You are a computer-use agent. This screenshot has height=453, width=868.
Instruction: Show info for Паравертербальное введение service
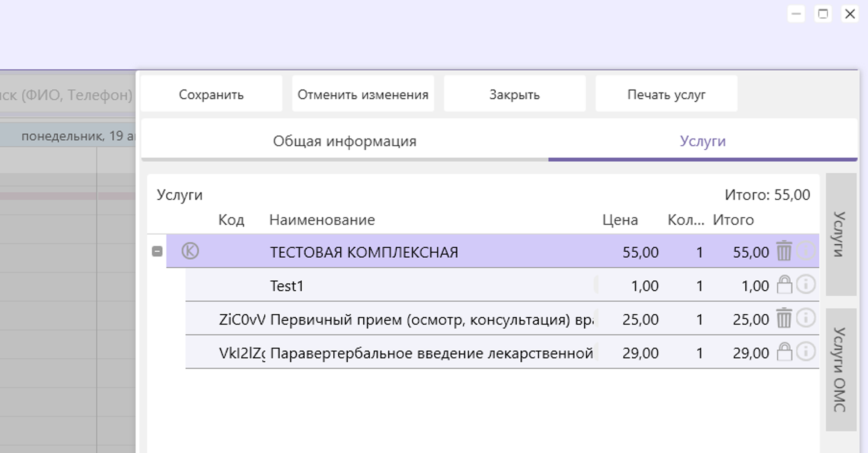[806, 351]
